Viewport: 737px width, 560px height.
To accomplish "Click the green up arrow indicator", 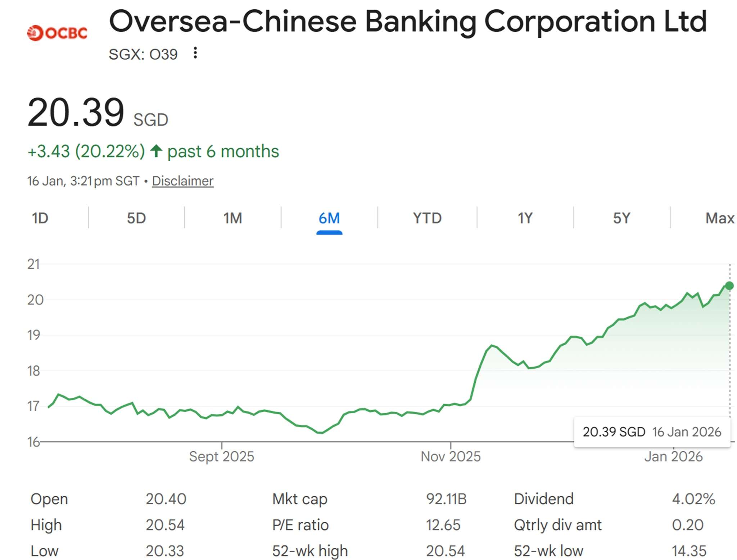I will pos(156,151).
